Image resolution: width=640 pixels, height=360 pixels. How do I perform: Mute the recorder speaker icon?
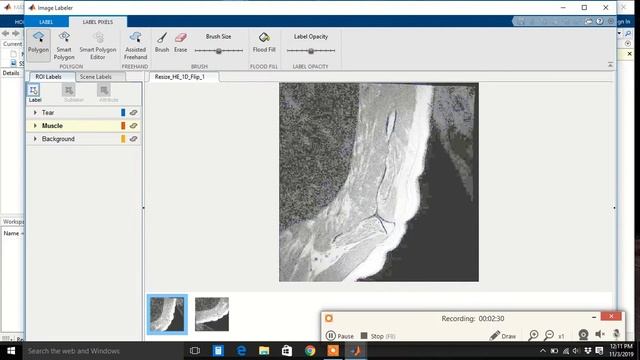pos(600,335)
